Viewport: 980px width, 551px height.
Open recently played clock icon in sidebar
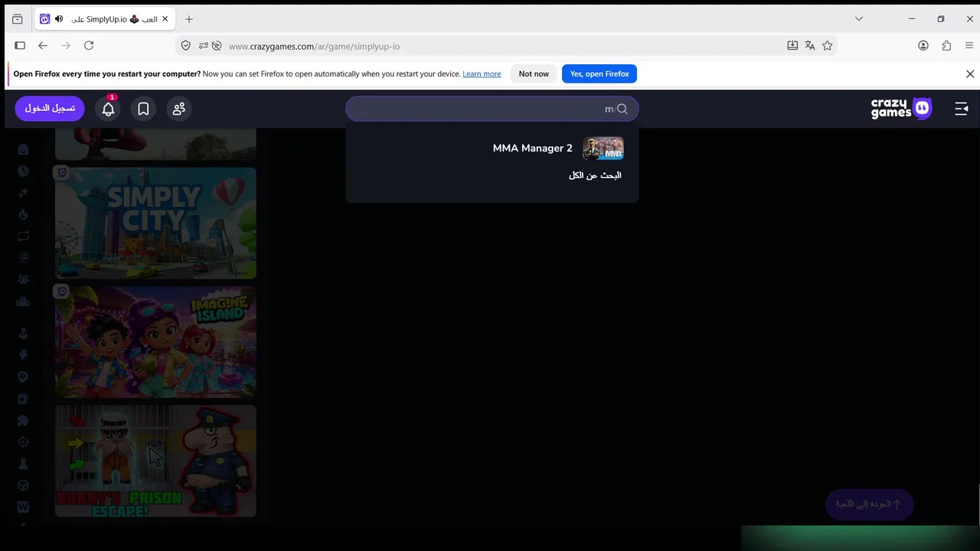23,171
